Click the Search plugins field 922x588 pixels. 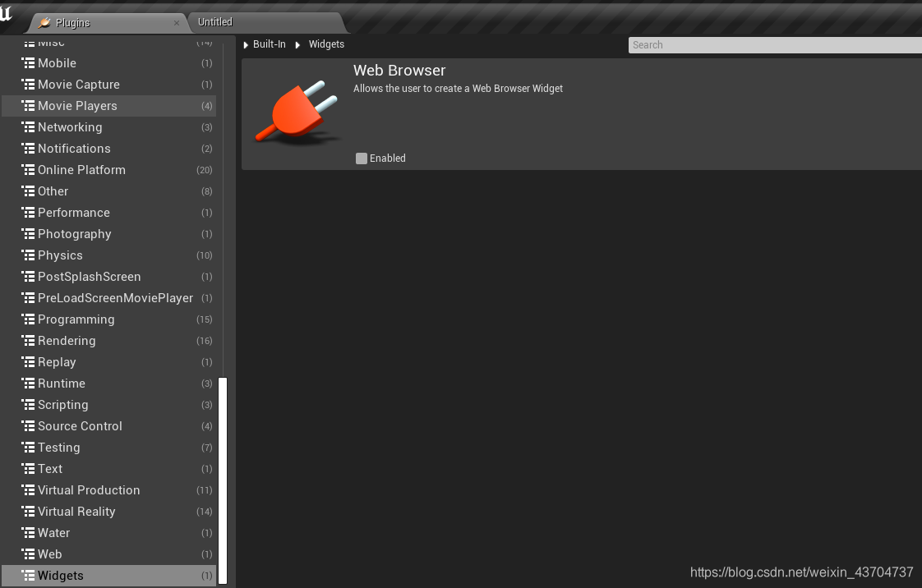(x=775, y=45)
